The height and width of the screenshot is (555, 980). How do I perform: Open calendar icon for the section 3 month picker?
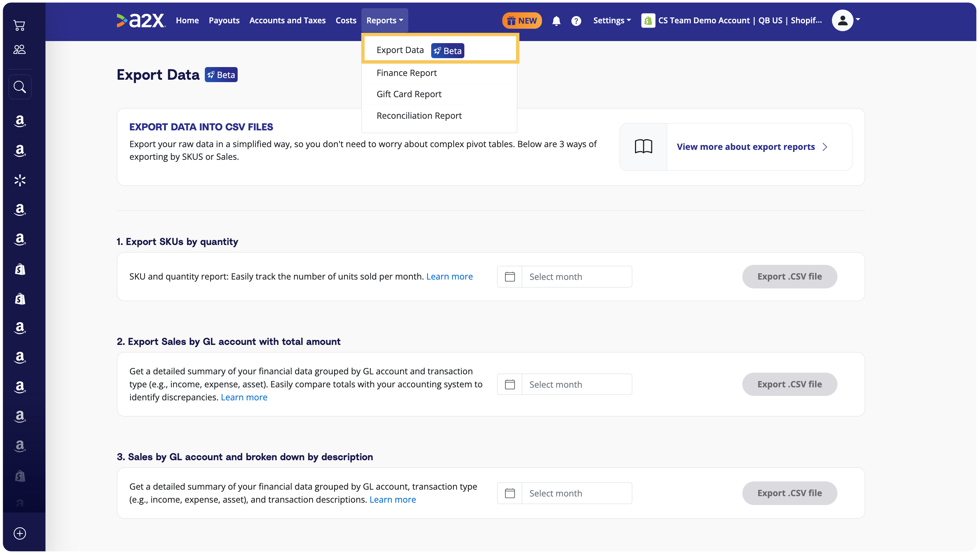[x=509, y=493]
